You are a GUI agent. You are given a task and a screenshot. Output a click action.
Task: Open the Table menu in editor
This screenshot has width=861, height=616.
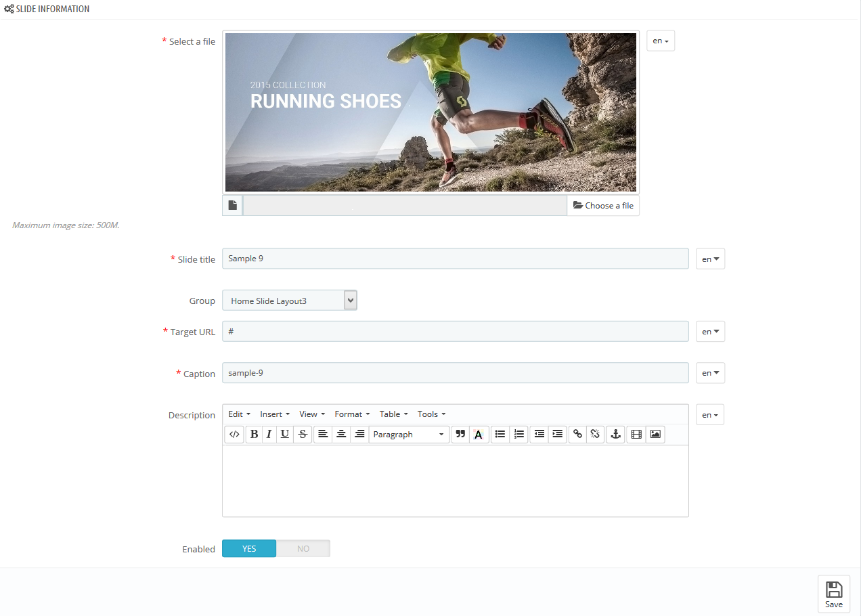pyautogui.click(x=393, y=414)
